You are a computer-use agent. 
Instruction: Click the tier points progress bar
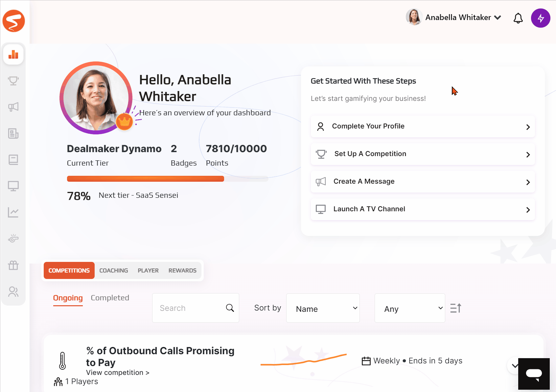(168, 179)
